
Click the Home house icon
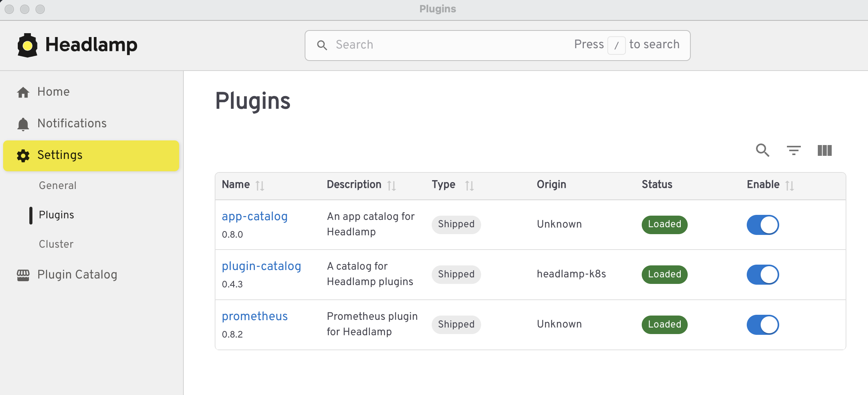23,92
